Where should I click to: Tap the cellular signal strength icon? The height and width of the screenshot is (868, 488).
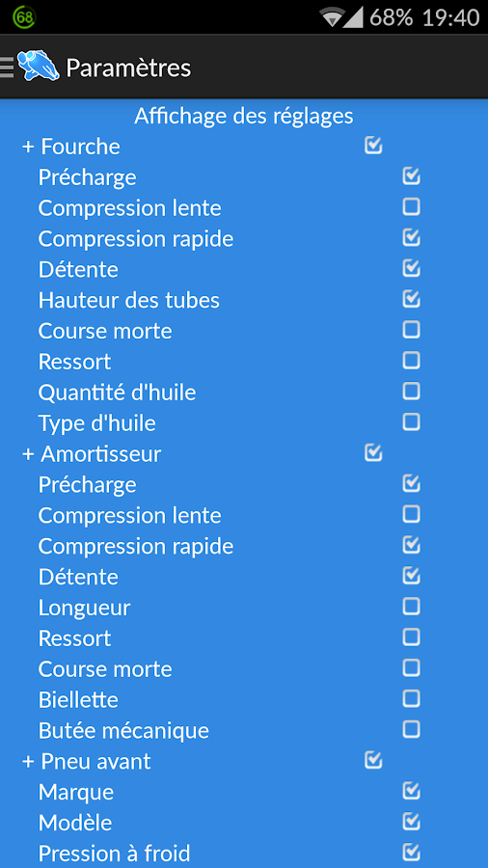click(353, 17)
